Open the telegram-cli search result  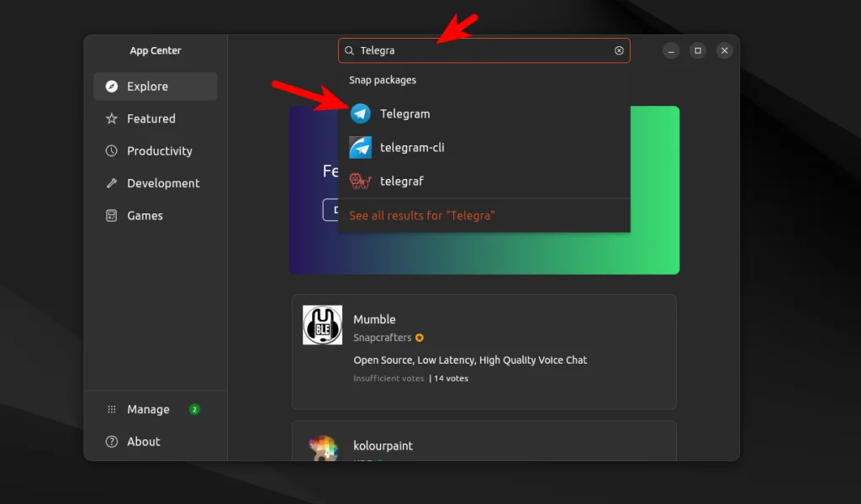(483, 148)
